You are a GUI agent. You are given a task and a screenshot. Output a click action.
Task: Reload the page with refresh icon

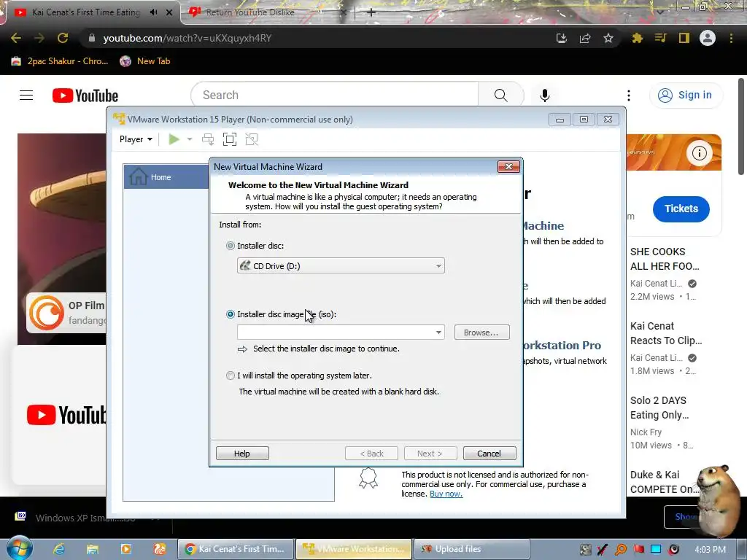tap(63, 38)
